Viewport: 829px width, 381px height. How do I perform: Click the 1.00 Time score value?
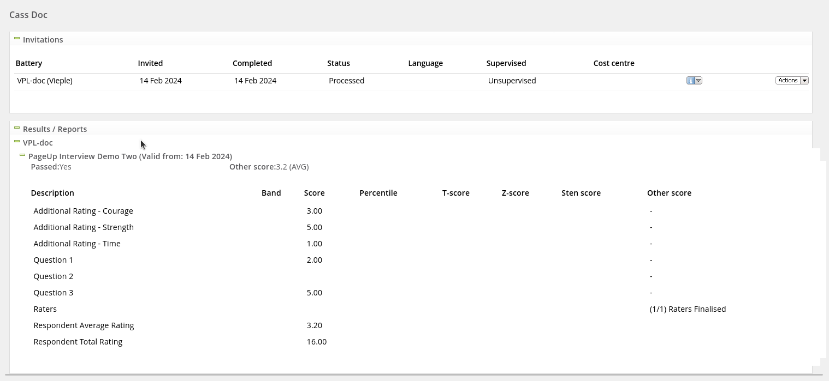coord(314,244)
